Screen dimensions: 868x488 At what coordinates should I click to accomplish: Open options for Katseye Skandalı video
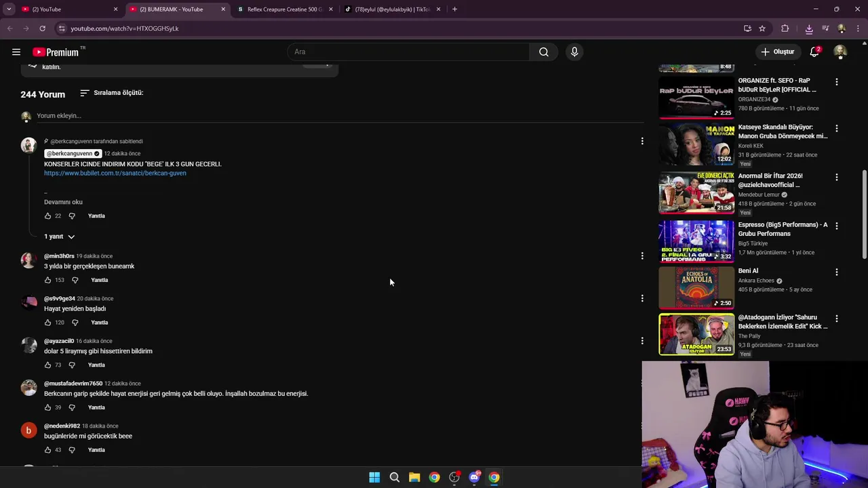836,128
